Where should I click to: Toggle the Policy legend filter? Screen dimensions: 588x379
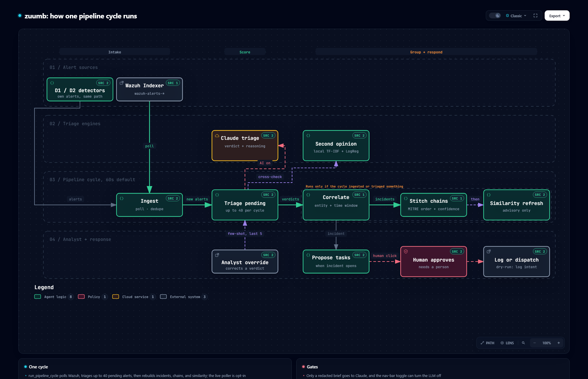[x=93, y=297]
